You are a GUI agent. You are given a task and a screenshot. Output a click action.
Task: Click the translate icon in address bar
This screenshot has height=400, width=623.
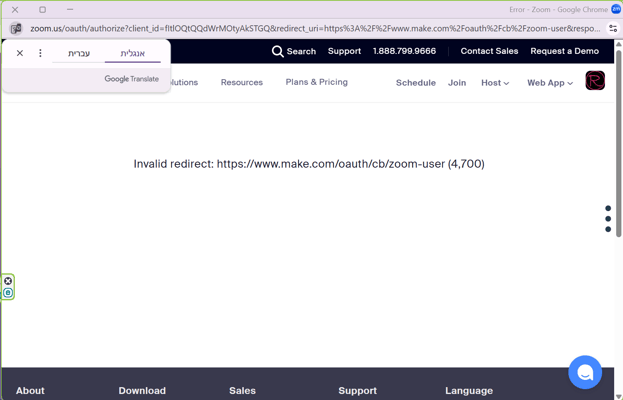[x=16, y=29]
